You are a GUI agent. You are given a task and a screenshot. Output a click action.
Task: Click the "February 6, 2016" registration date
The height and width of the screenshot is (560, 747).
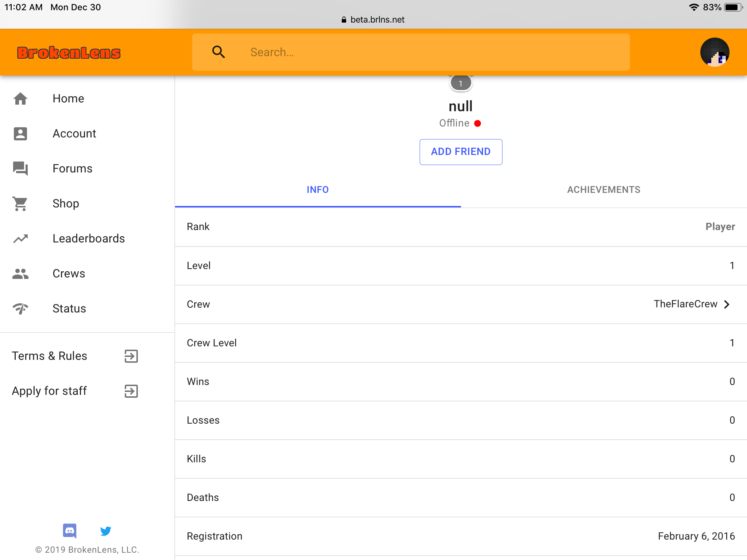pyautogui.click(x=696, y=536)
